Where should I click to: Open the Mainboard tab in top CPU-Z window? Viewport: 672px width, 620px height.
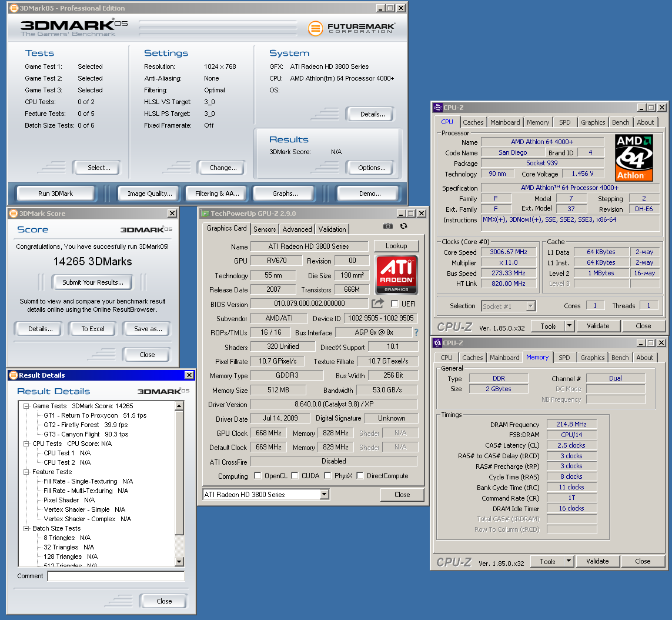pos(505,122)
